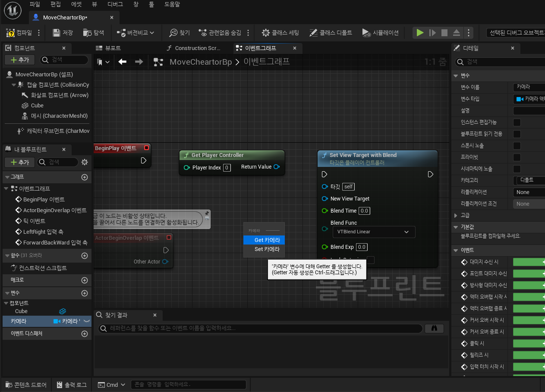
Task: Open compile options three-dot menu
Action: click(39, 33)
